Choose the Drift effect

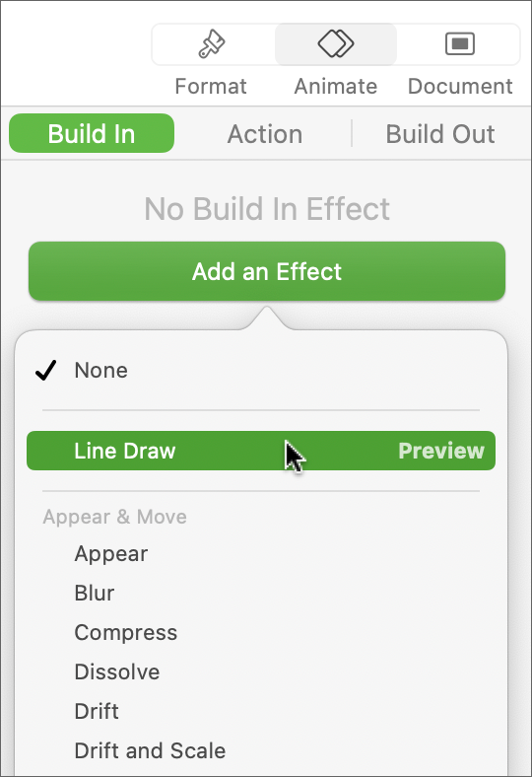(x=97, y=711)
